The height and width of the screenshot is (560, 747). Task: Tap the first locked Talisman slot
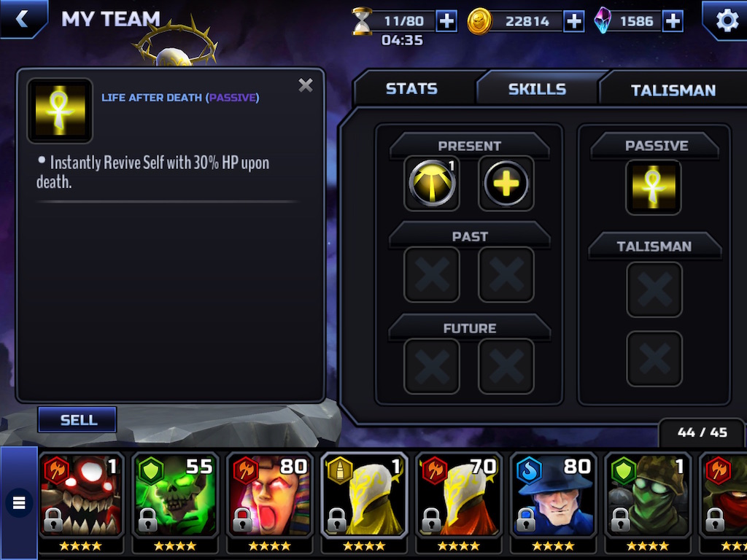coord(654,290)
